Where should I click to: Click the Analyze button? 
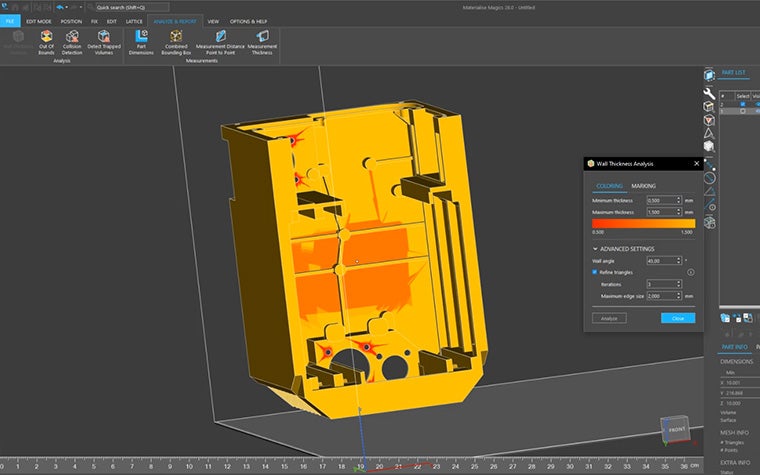click(609, 318)
